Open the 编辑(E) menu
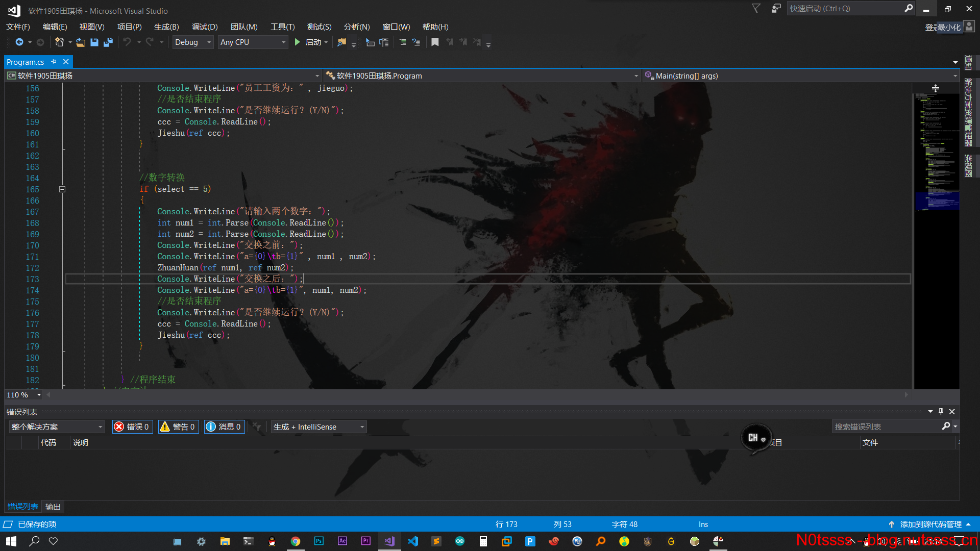Screen dimensions: 980x551 (55, 27)
